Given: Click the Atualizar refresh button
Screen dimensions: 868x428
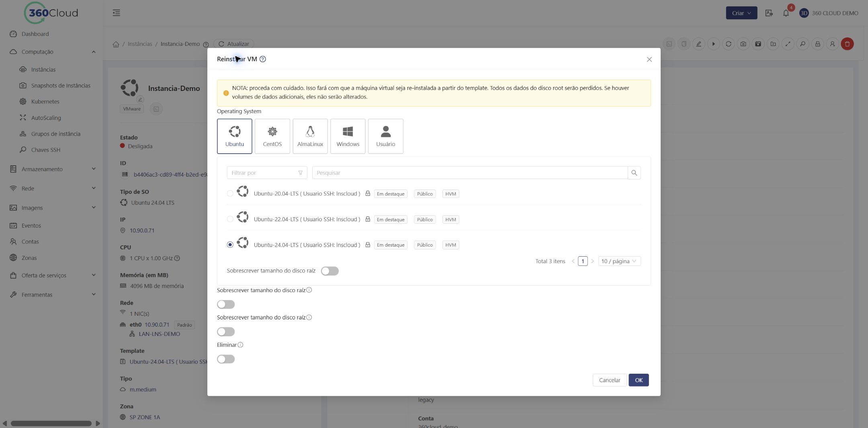Looking at the screenshot, I should tap(233, 44).
